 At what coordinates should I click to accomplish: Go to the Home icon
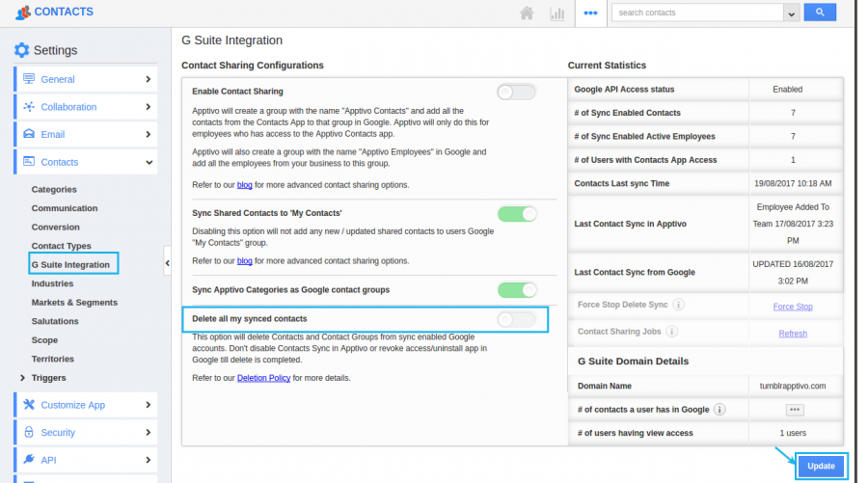click(x=527, y=13)
